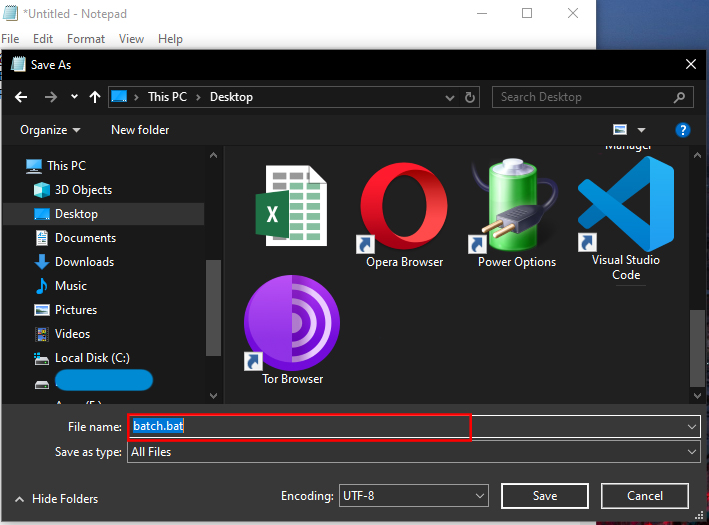Open Documents in the sidebar
The image size is (709, 525).
click(x=85, y=238)
